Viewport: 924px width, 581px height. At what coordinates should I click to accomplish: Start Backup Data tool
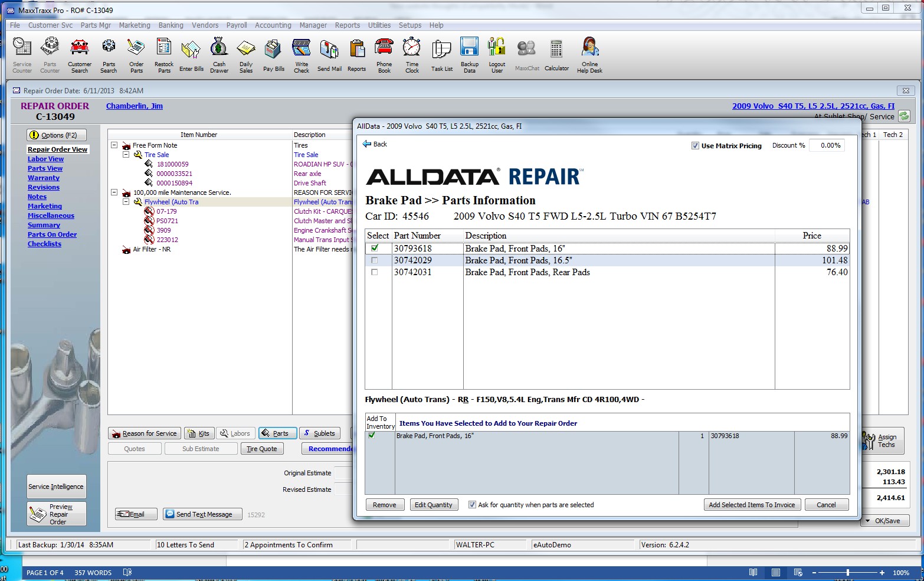coord(470,55)
